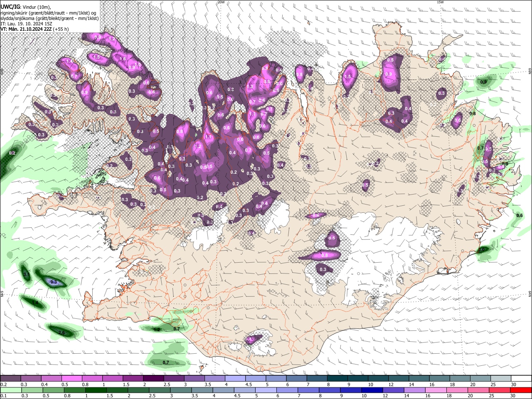Select the "0.2" label on the snow scale
The width and height of the screenshot is (532, 399).
click(x=3, y=384)
